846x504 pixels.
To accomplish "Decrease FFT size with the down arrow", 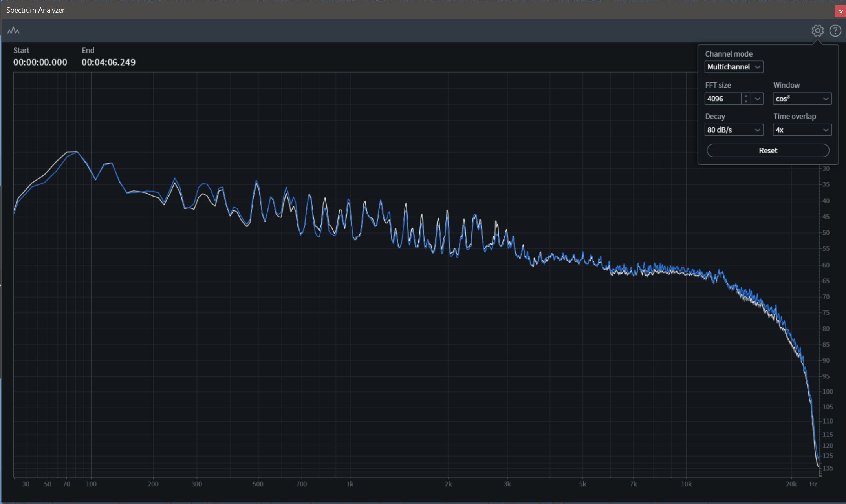I will pyautogui.click(x=746, y=102).
